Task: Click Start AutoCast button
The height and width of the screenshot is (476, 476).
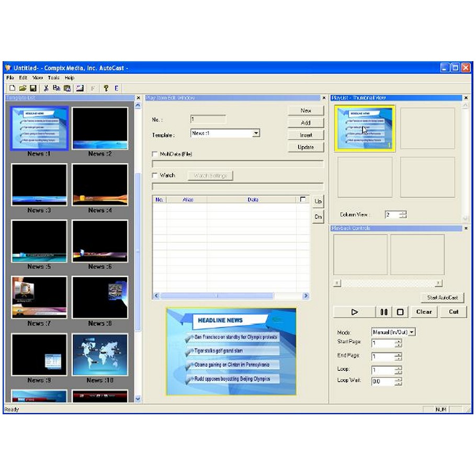Action: [x=443, y=298]
